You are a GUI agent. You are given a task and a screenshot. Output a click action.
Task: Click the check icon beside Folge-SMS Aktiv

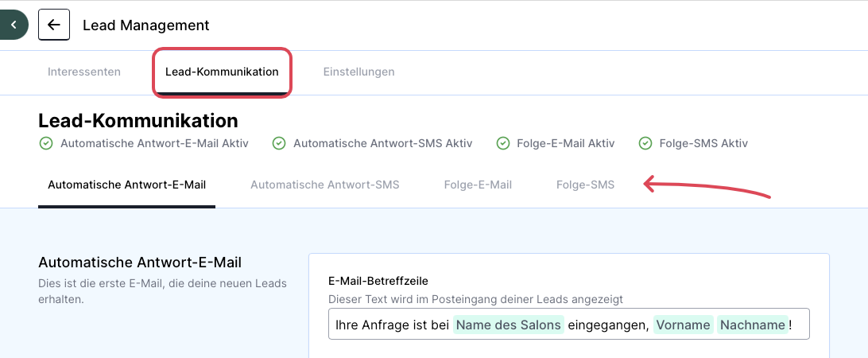click(645, 143)
